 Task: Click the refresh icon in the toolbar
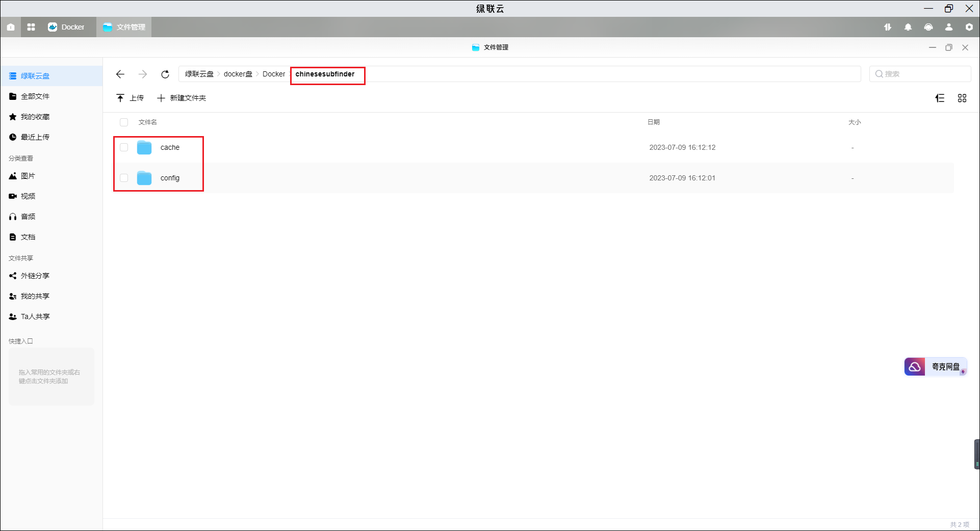(x=165, y=74)
